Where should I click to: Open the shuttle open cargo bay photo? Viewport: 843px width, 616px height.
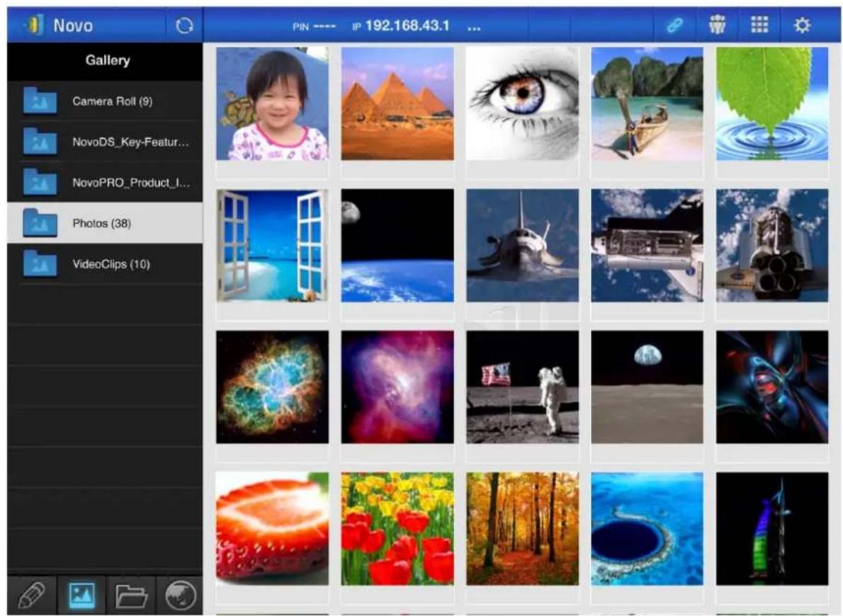point(647,246)
